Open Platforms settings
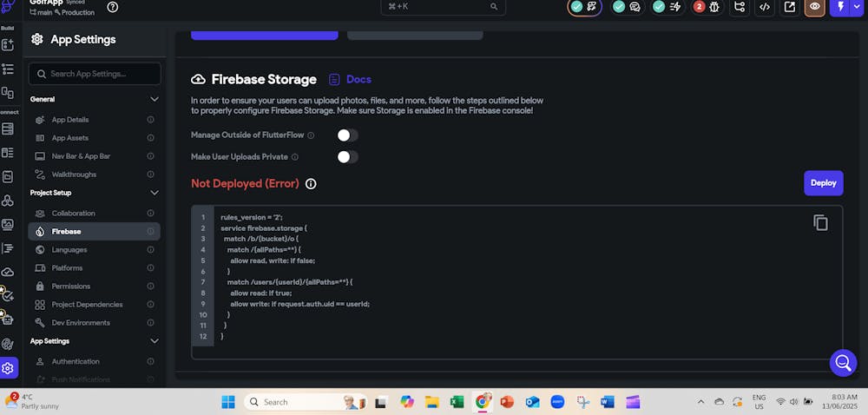 pyautogui.click(x=94, y=267)
